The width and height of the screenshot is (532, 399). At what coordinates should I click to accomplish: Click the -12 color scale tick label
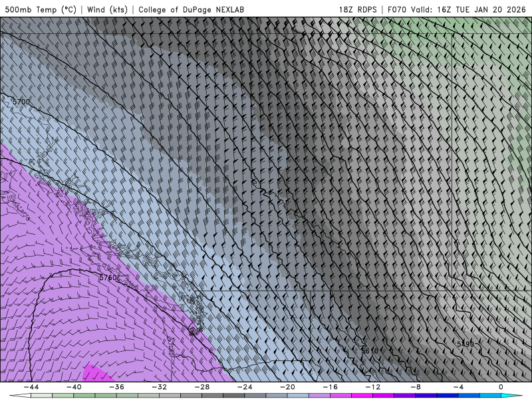[x=373, y=387]
